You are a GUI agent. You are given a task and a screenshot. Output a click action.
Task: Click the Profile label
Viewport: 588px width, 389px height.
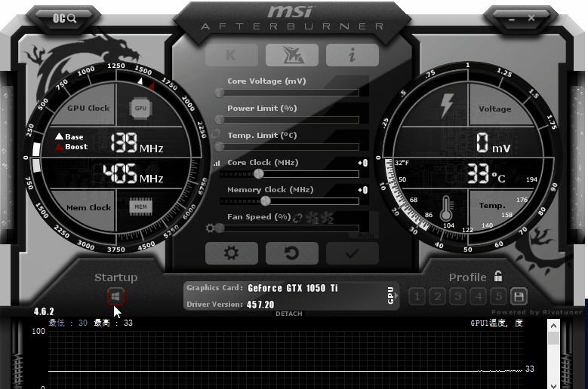(x=468, y=277)
